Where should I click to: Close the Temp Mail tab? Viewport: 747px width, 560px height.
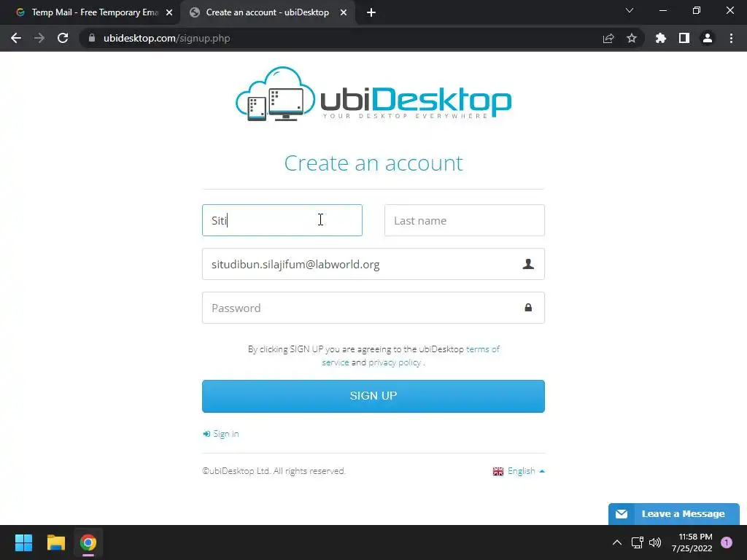[x=169, y=13]
